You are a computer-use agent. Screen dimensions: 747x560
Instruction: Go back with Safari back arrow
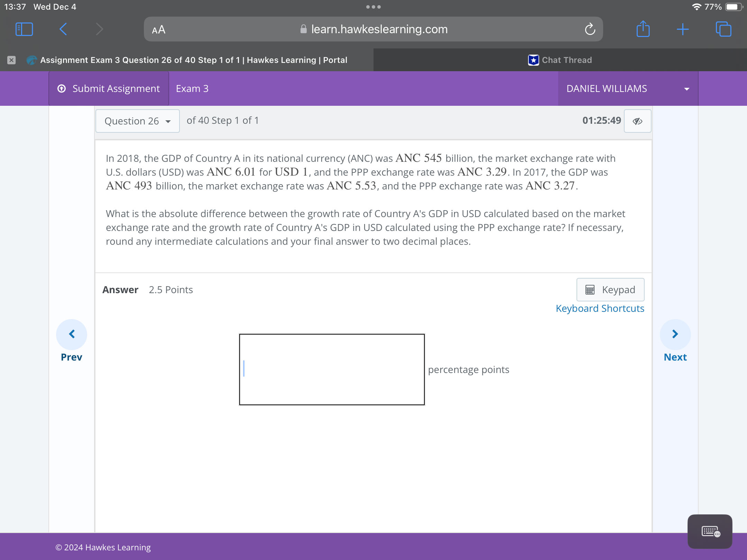coord(63,29)
